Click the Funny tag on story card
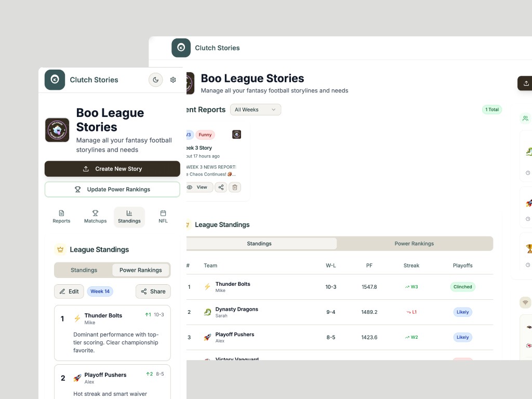This screenshot has height=399, width=532. coord(205,135)
